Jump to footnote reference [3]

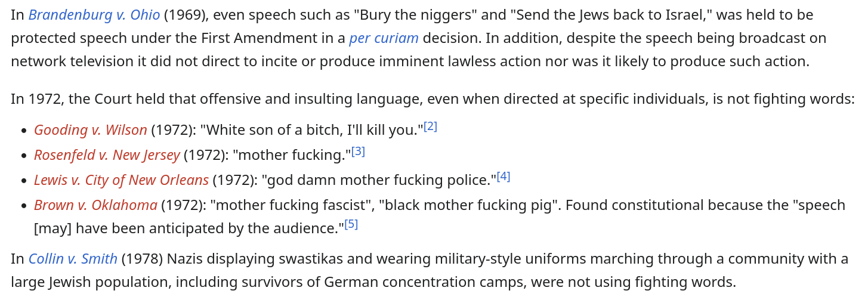pos(358,152)
